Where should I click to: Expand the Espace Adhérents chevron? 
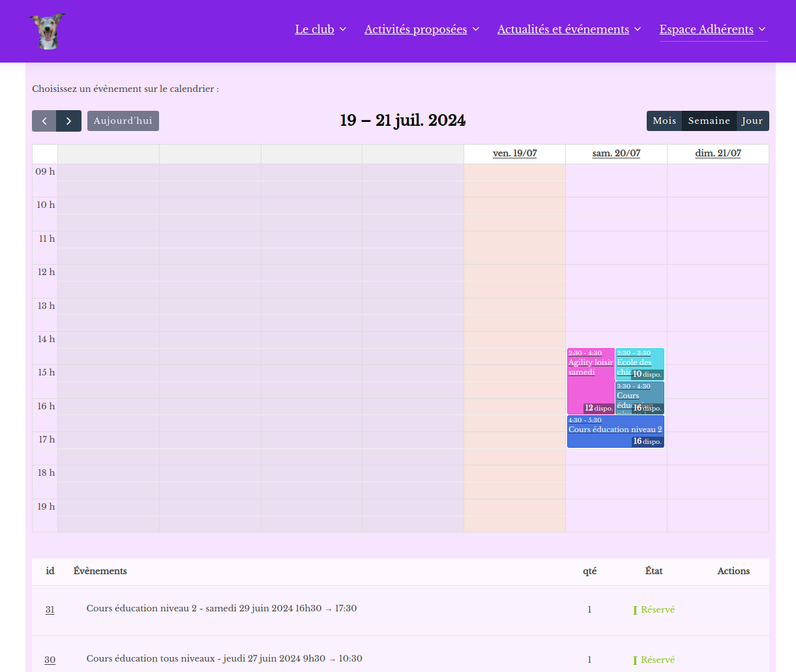point(762,29)
